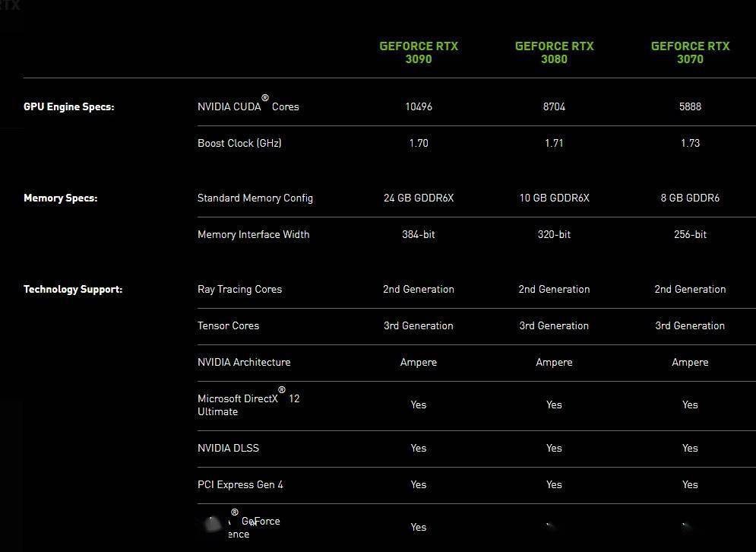Select the Memory Interface Width row label

point(253,234)
